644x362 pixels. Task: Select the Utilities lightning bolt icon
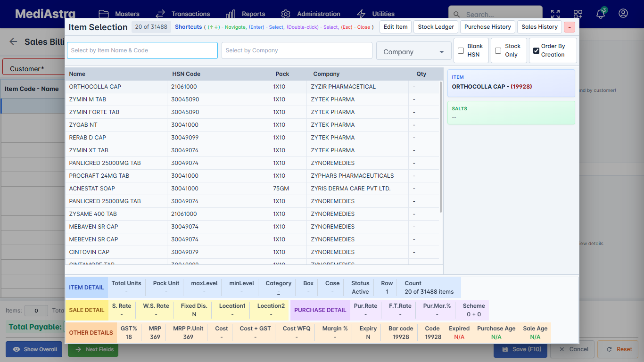click(x=360, y=14)
